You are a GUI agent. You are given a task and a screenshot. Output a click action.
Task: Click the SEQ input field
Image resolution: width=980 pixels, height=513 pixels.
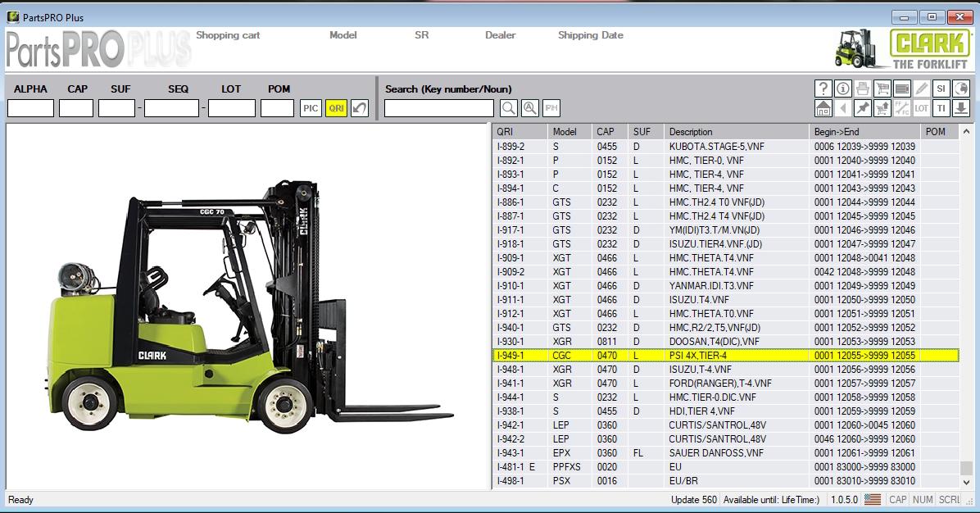tap(172, 108)
